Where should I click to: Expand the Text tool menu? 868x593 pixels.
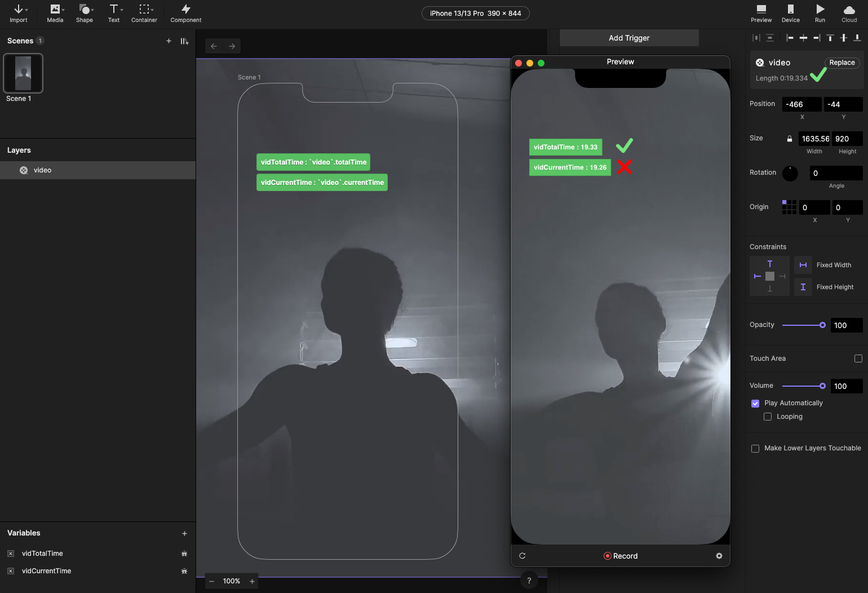(x=114, y=14)
